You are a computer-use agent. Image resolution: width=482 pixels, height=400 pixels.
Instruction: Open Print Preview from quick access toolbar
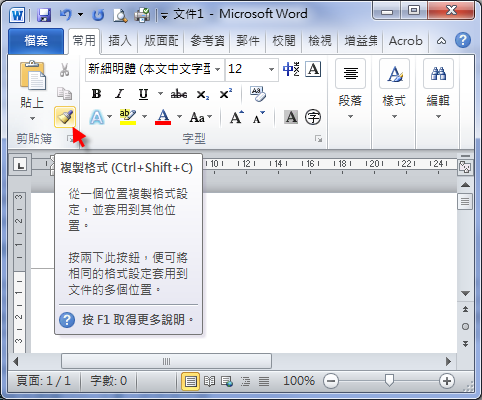120,15
